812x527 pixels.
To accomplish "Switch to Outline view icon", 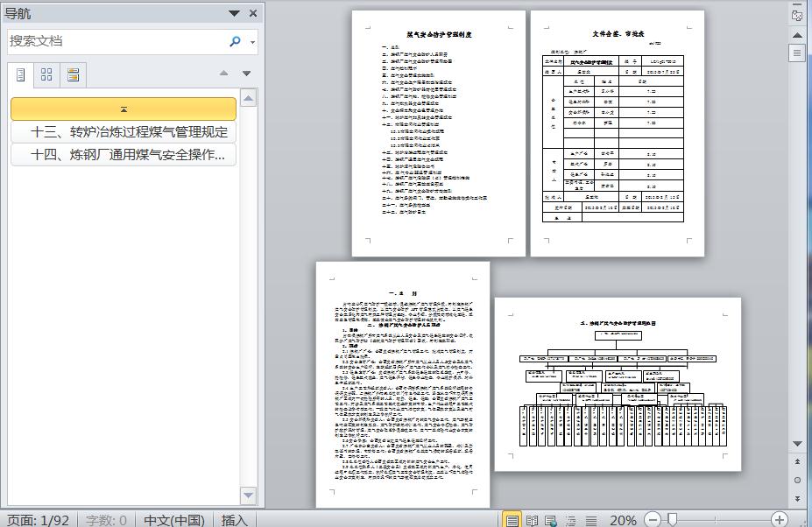I will point(570,520).
